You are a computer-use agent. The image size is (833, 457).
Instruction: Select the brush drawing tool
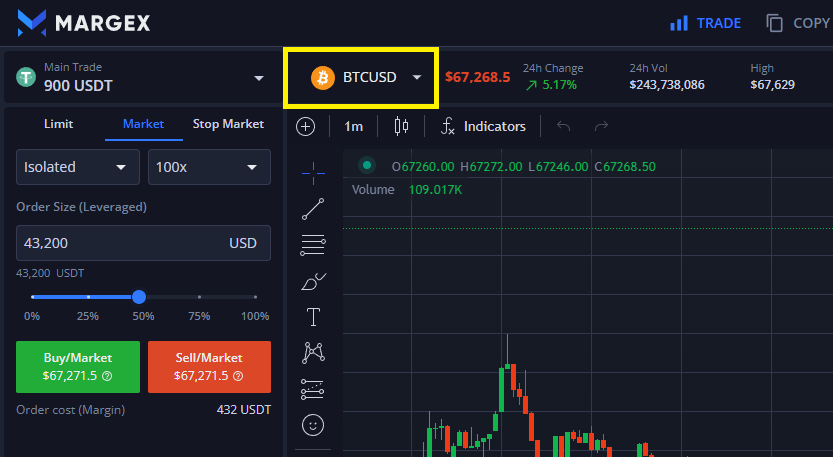click(313, 281)
